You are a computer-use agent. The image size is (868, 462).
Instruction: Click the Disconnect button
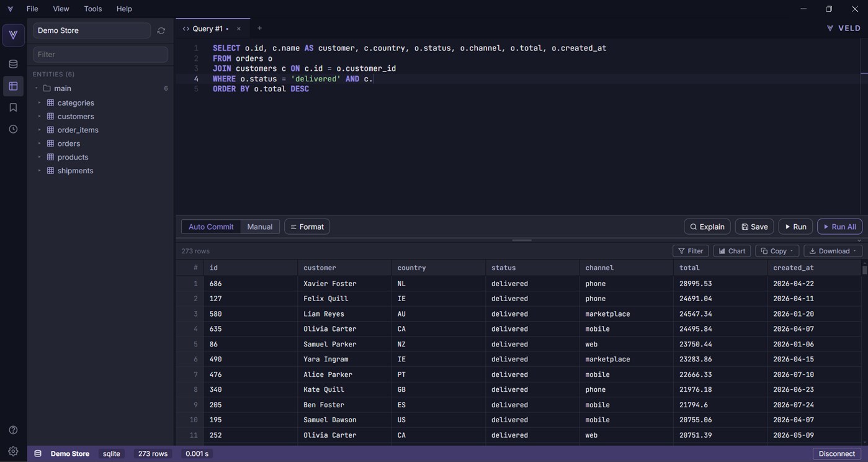(837, 454)
